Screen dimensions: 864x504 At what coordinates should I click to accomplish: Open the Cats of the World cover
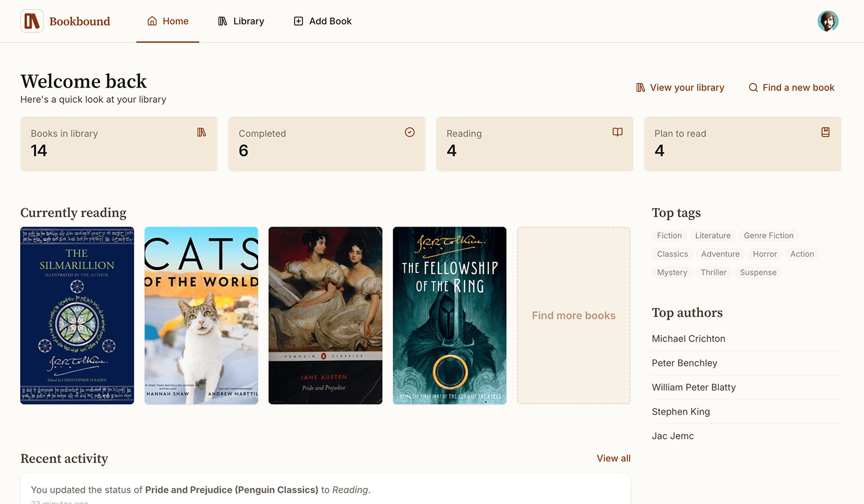click(x=201, y=315)
